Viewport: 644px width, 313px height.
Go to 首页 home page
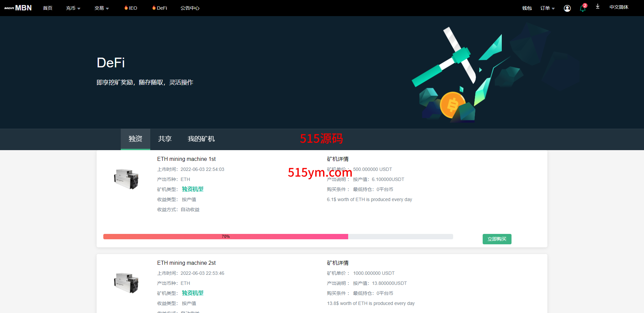(x=48, y=8)
